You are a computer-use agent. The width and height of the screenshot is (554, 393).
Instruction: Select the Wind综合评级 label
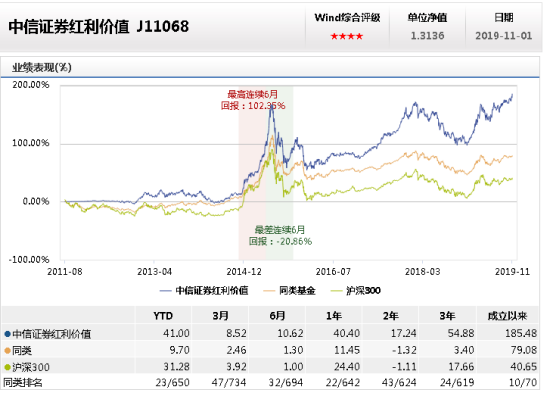pos(347,18)
